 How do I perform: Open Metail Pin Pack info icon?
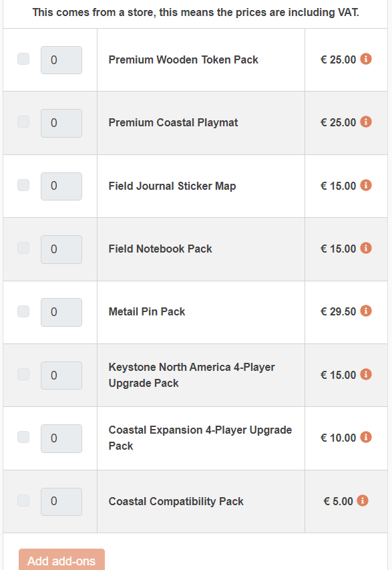click(x=366, y=311)
